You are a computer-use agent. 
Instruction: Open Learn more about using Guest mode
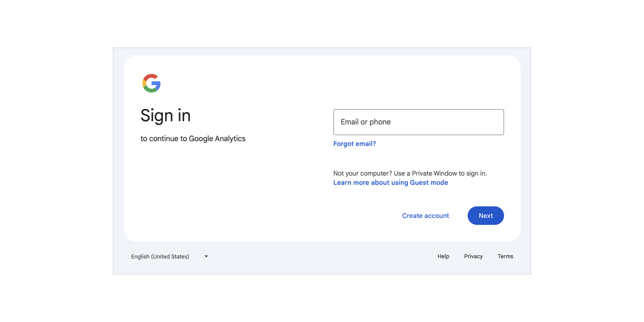click(390, 183)
